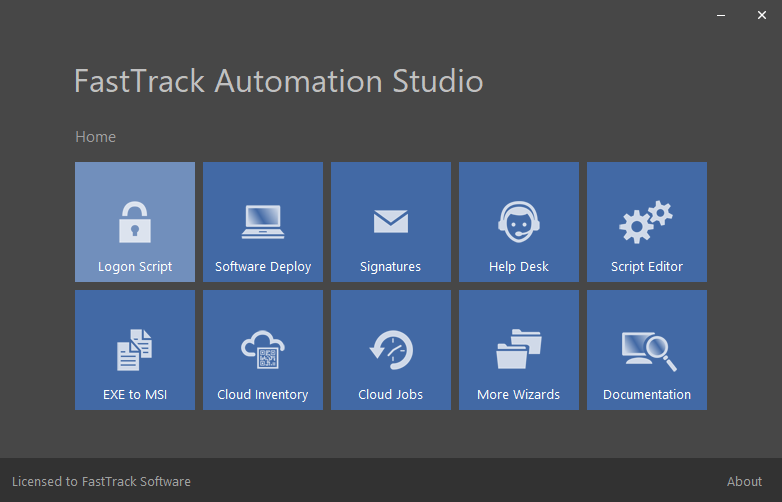Launch the Software Deploy laptop tile
The width and height of the screenshot is (782, 502).
coord(263,222)
